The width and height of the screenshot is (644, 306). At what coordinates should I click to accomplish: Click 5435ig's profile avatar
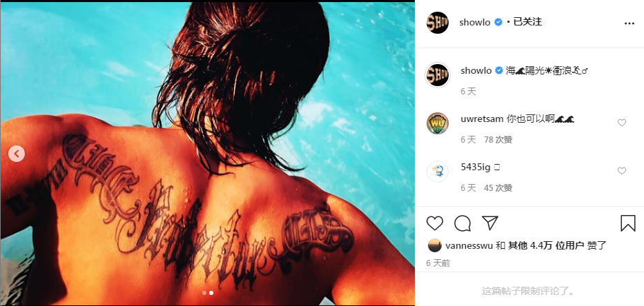coord(438,172)
